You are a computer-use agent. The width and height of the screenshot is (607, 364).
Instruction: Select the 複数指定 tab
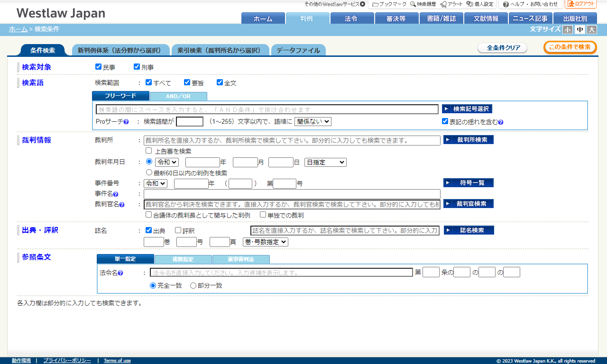pyautogui.click(x=183, y=259)
